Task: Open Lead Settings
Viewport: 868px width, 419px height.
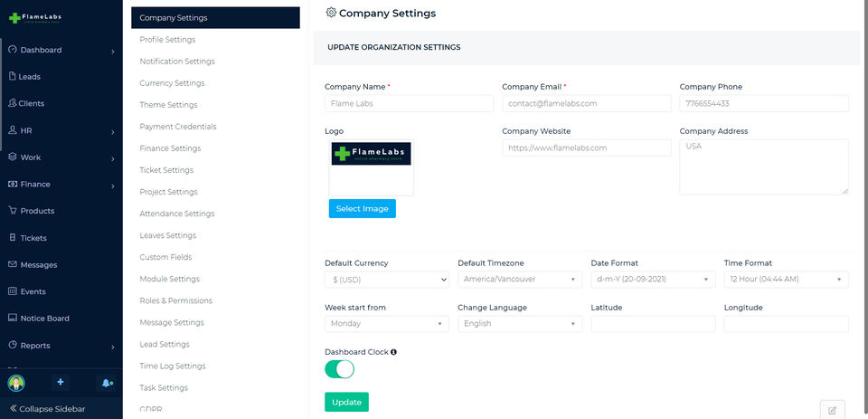Action: pyautogui.click(x=165, y=344)
